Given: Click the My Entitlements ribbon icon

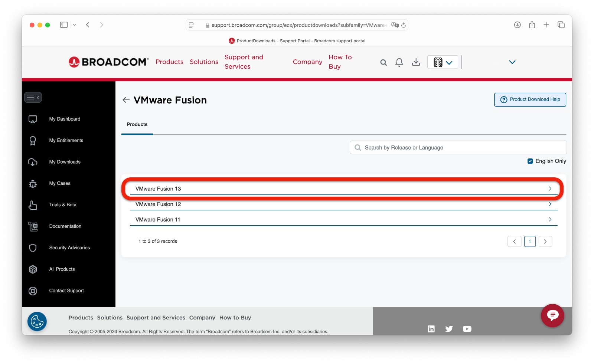Looking at the screenshot, I should (x=33, y=141).
